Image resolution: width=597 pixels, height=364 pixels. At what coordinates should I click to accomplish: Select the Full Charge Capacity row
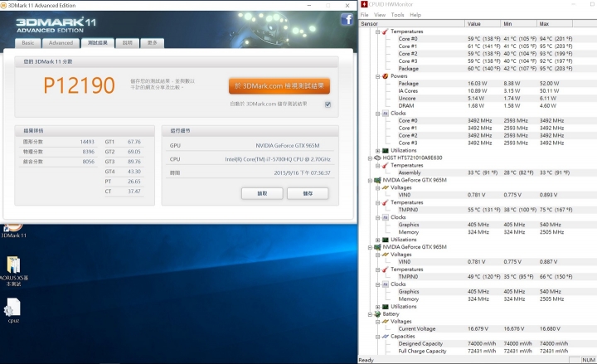coord(483,352)
